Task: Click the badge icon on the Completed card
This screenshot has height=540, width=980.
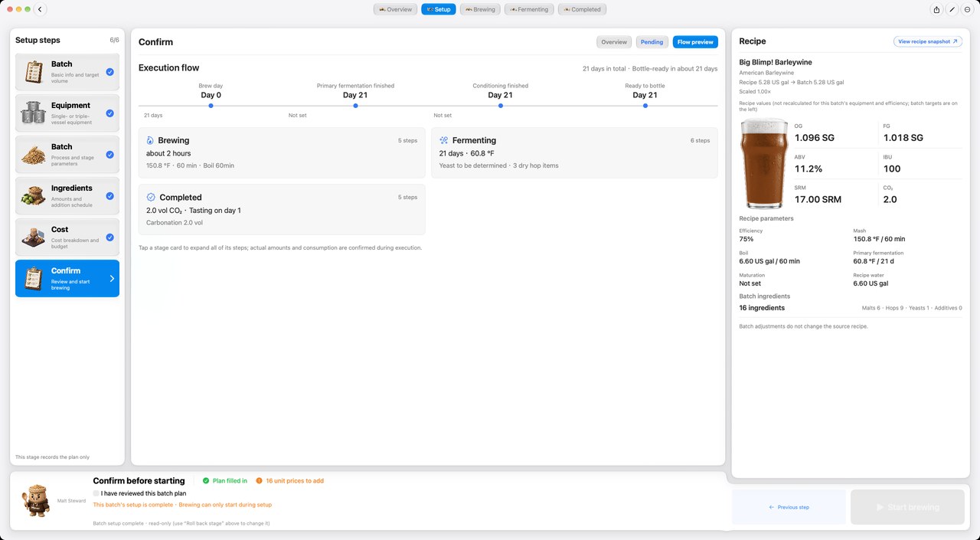Action: (151, 198)
